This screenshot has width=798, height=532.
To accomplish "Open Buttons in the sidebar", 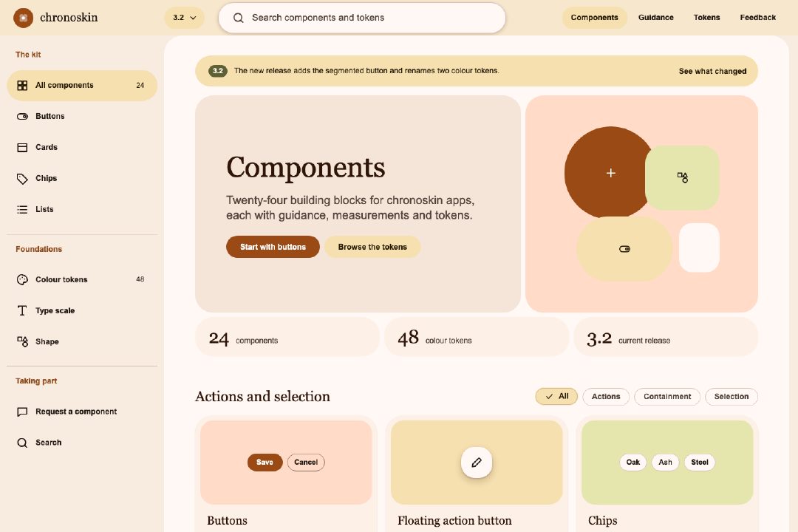I will [x=82, y=117].
